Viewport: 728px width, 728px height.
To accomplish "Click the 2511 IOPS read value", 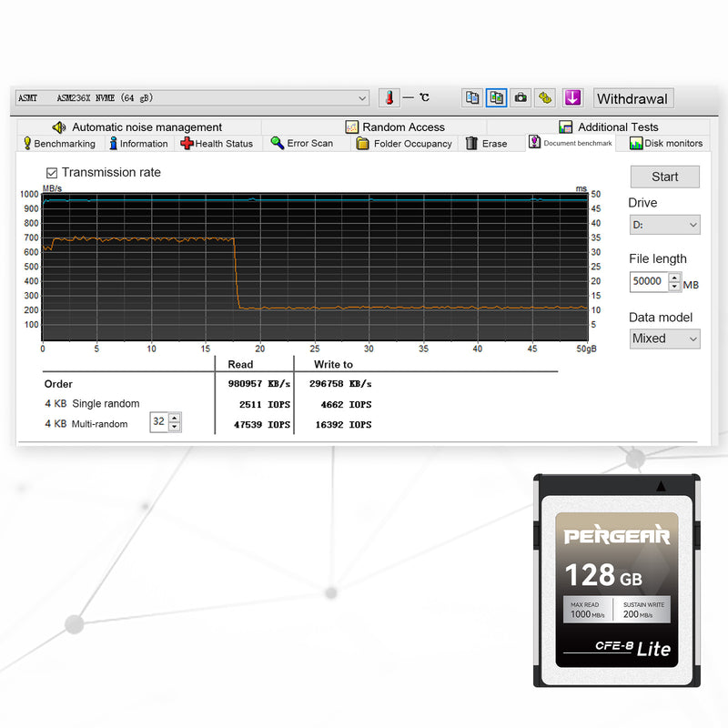I will click(265, 404).
